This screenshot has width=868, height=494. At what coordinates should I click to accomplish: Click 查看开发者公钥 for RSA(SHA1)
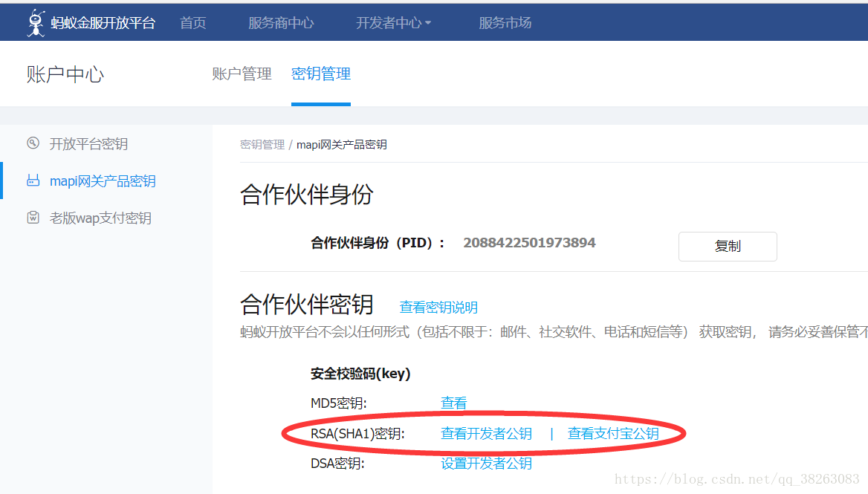[486, 433]
